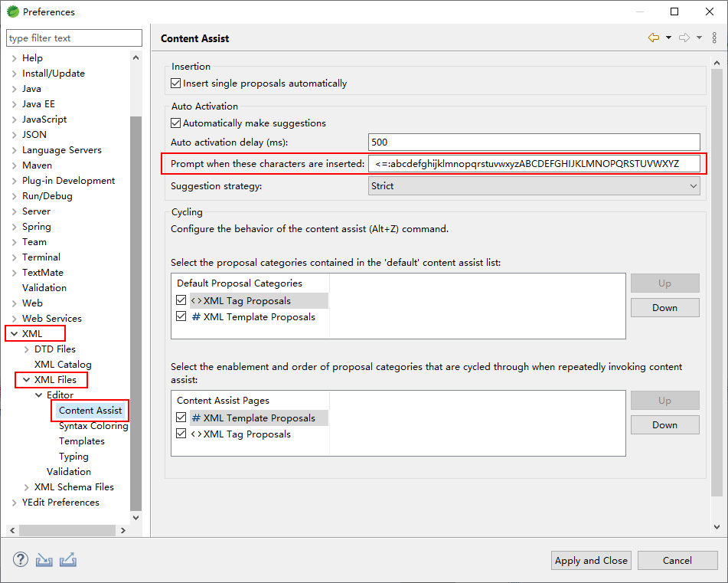Select Templates under Editor

(82, 441)
